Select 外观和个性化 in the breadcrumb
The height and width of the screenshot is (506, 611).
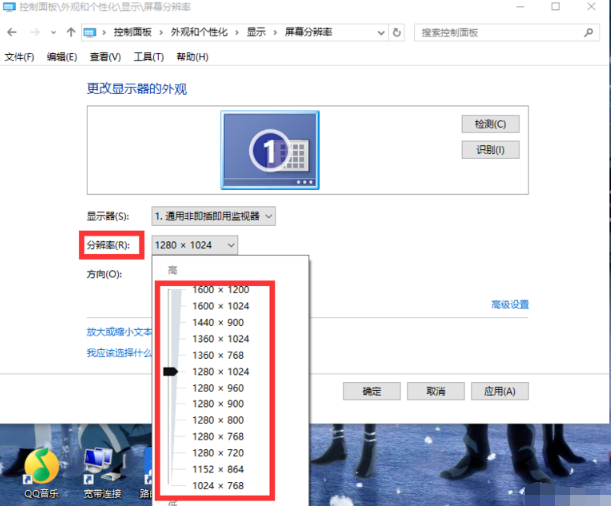pyautogui.click(x=199, y=32)
